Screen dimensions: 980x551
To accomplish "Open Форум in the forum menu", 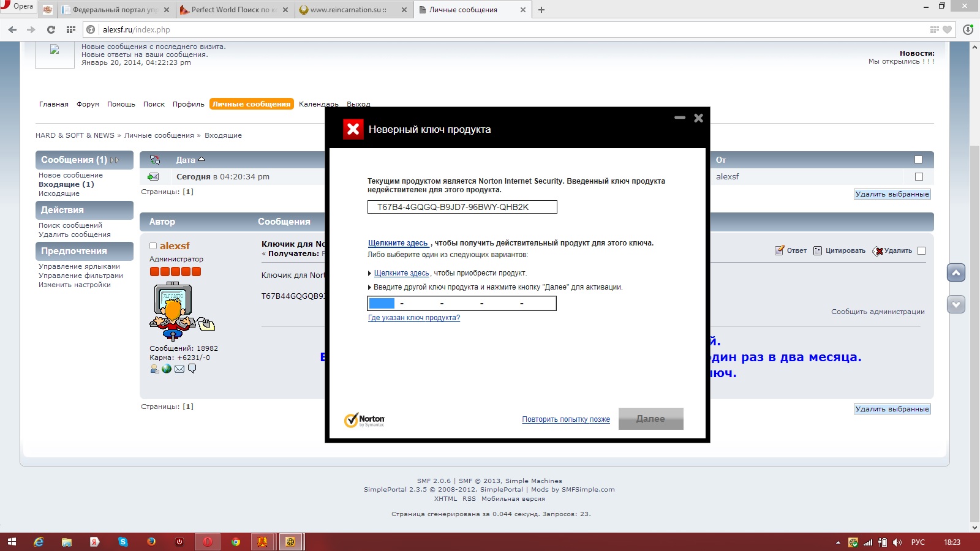I will (x=88, y=104).
